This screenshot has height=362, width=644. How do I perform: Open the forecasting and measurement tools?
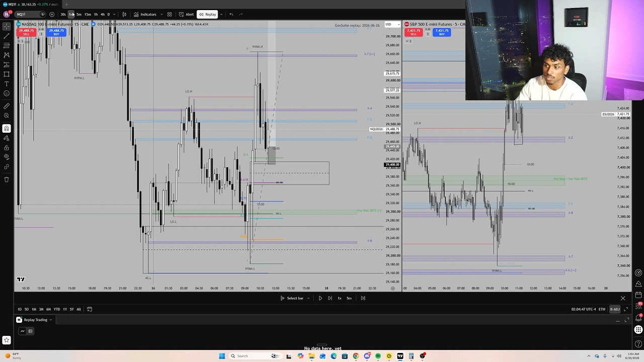[7, 64]
